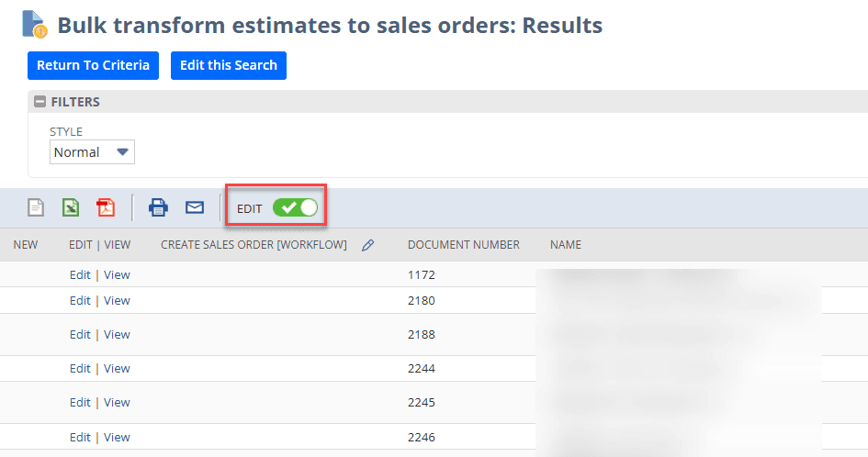Viewport: 868px width, 457px height.
Task: Click the page title 'Bulk transform estimates' heading
Action: 330,26
